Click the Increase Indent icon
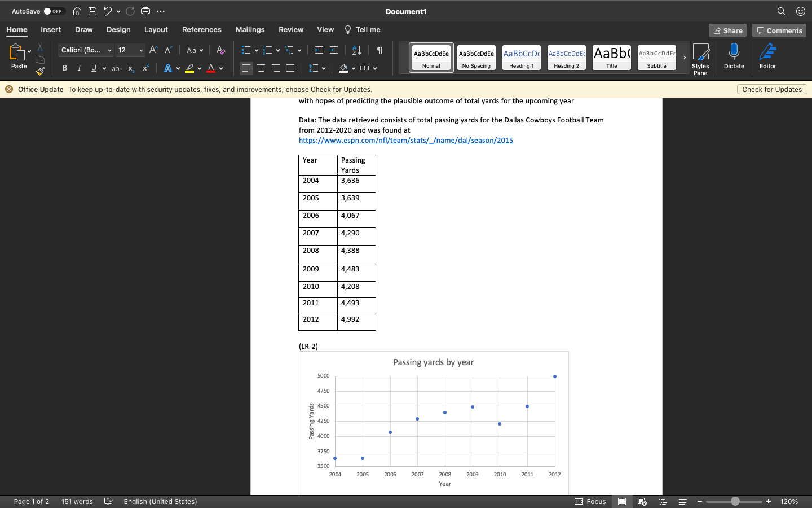The height and width of the screenshot is (508, 812). (333, 50)
